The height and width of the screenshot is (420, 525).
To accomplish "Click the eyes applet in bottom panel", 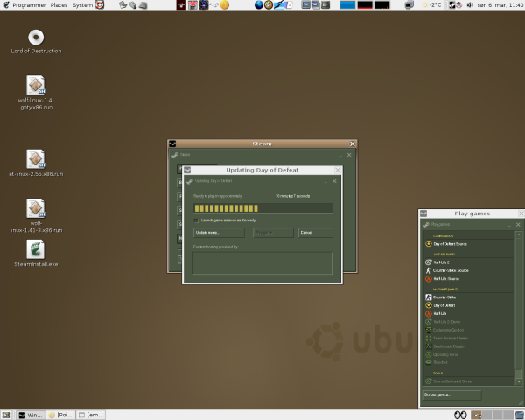I will [x=461, y=415].
